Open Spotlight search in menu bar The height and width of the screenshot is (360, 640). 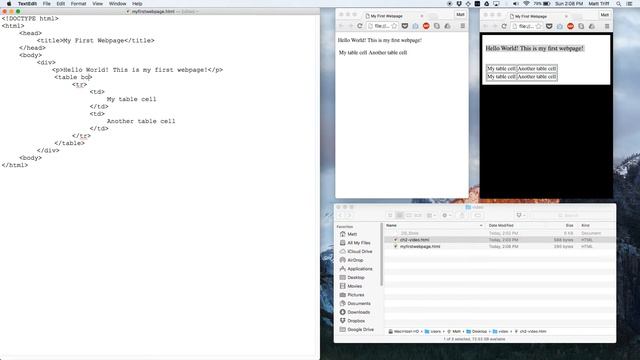[x=619, y=4]
